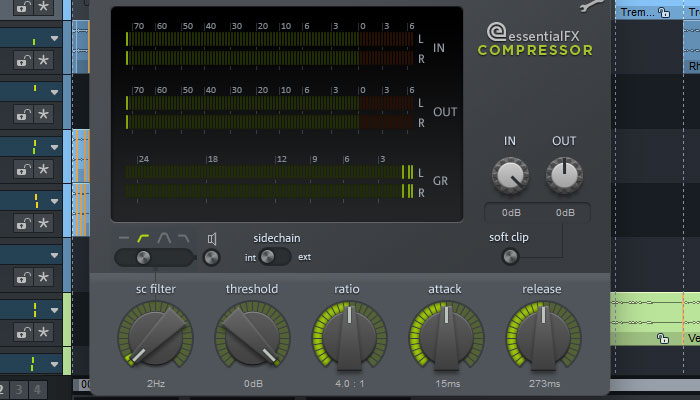The height and width of the screenshot is (400, 700).
Task: Expand the first track's dropdown arrow
Action: (x=55, y=37)
